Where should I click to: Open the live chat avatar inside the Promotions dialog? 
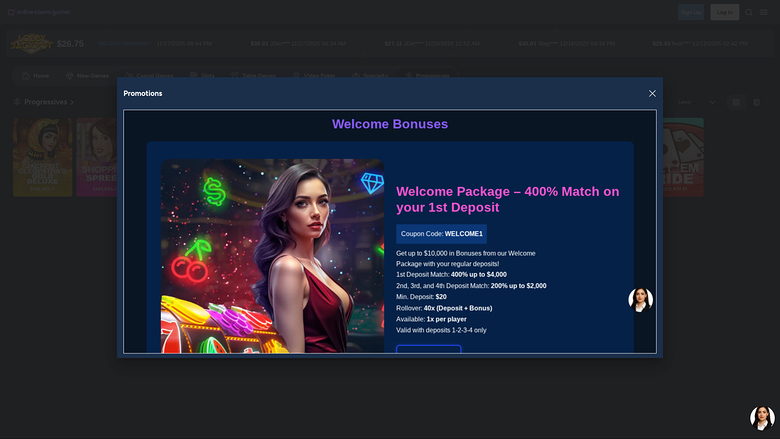pyautogui.click(x=640, y=300)
